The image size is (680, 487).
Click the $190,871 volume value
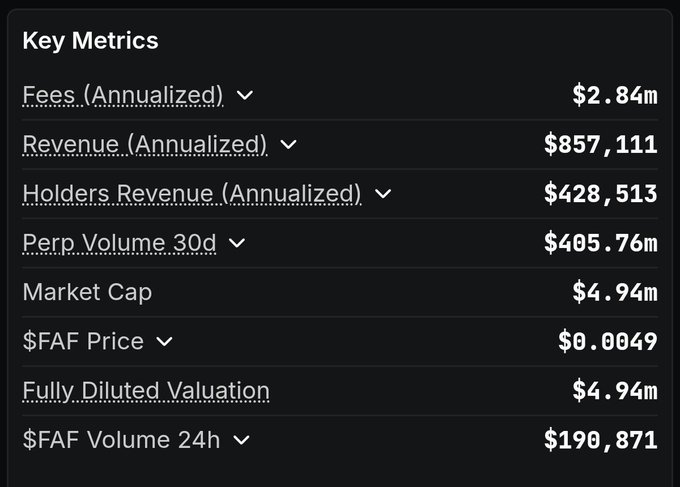pyautogui.click(x=600, y=439)
